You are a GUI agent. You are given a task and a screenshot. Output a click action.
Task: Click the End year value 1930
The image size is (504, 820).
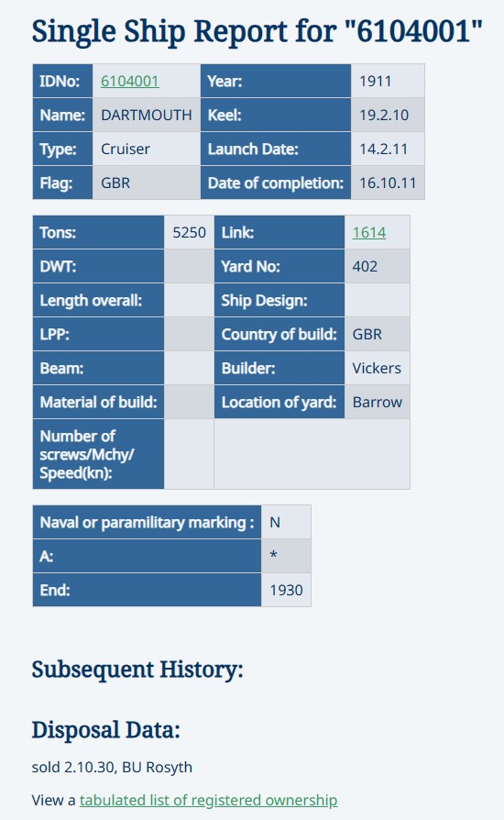(x=286, y=590)
